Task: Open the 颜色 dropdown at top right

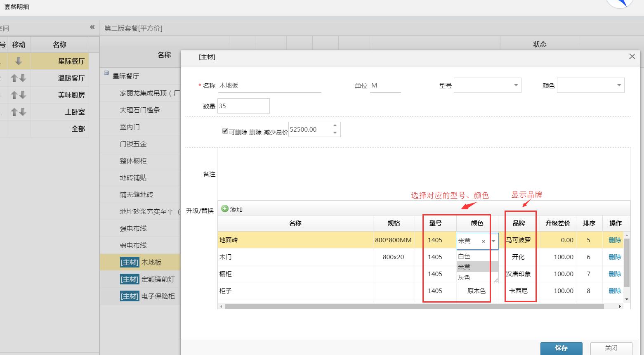Action: click(x=618, y=85)
